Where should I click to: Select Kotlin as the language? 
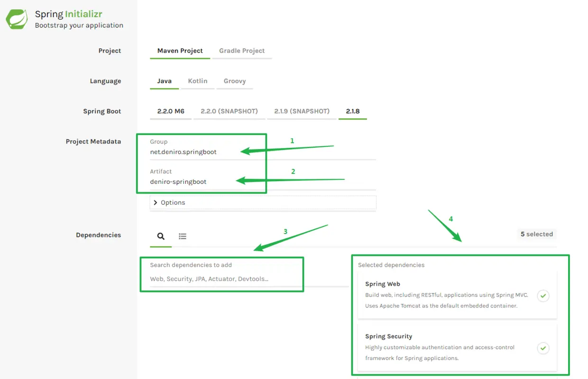(198, 81)
